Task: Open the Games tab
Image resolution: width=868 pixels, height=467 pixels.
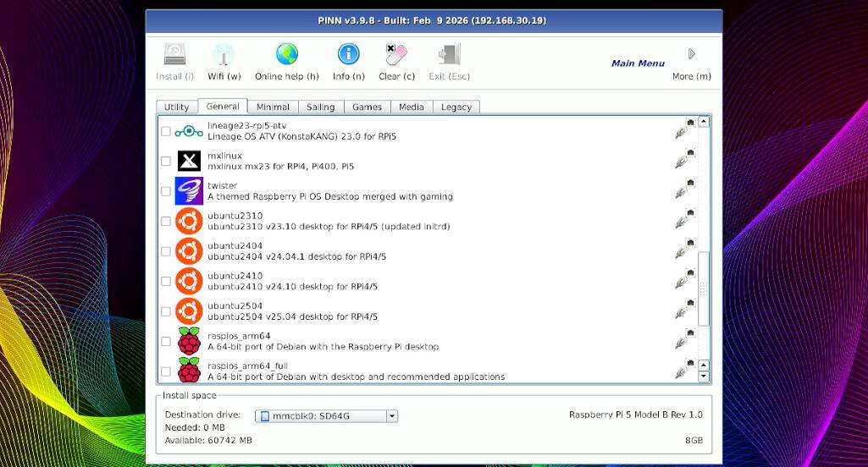Action: 367,107
